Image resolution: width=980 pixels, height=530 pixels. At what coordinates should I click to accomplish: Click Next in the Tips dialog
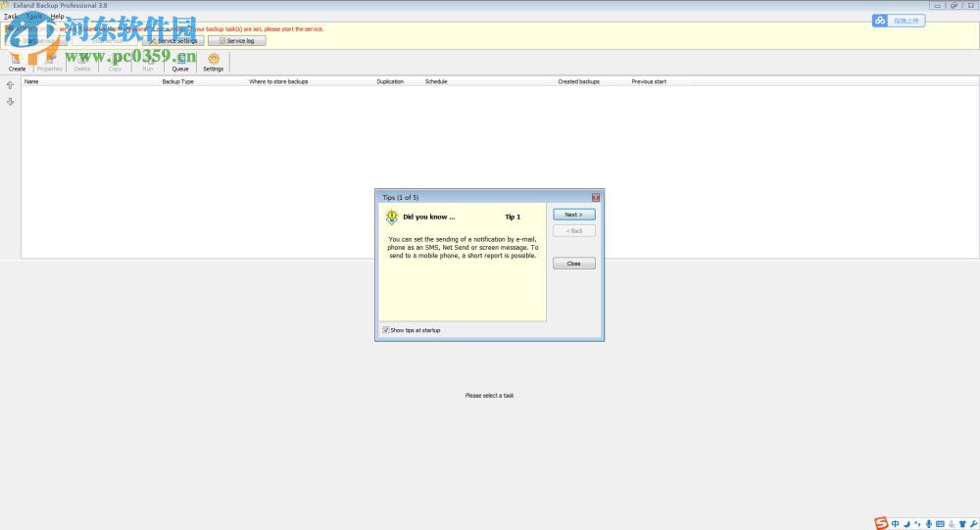click(x=573, y=215)
